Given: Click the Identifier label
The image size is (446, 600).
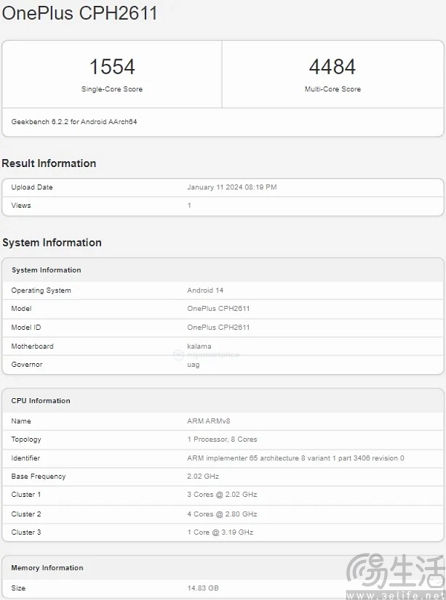Looking at the screenshot, I should point(25,458).
